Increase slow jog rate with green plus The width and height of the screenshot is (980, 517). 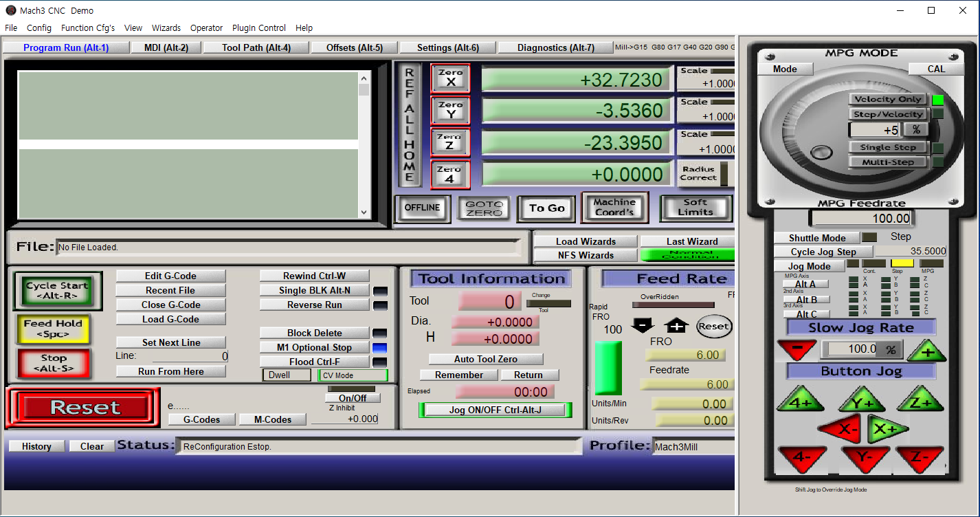point(927,351)
